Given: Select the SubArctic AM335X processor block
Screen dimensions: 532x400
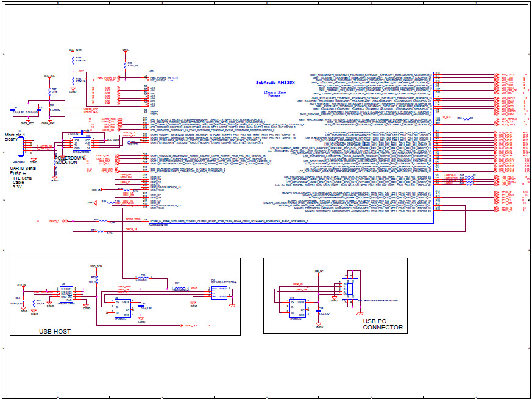Looking at the screenshot, I should [293, 146].
